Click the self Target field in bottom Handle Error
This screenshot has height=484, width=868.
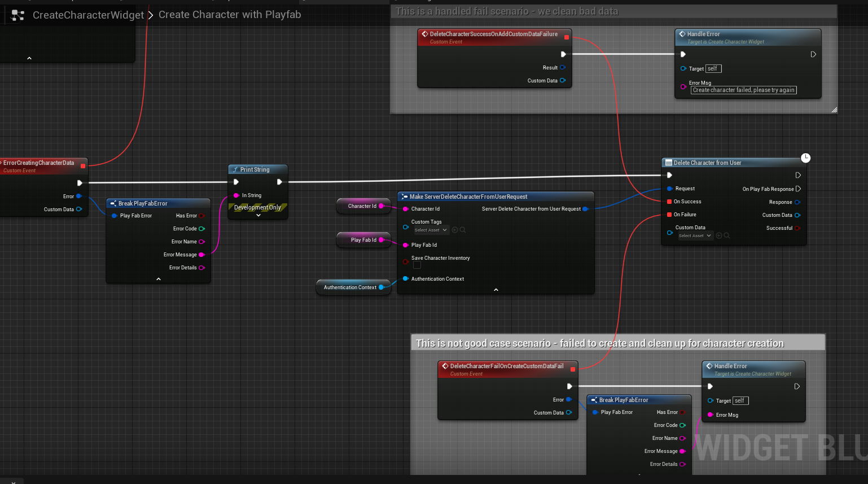(740, 400)
